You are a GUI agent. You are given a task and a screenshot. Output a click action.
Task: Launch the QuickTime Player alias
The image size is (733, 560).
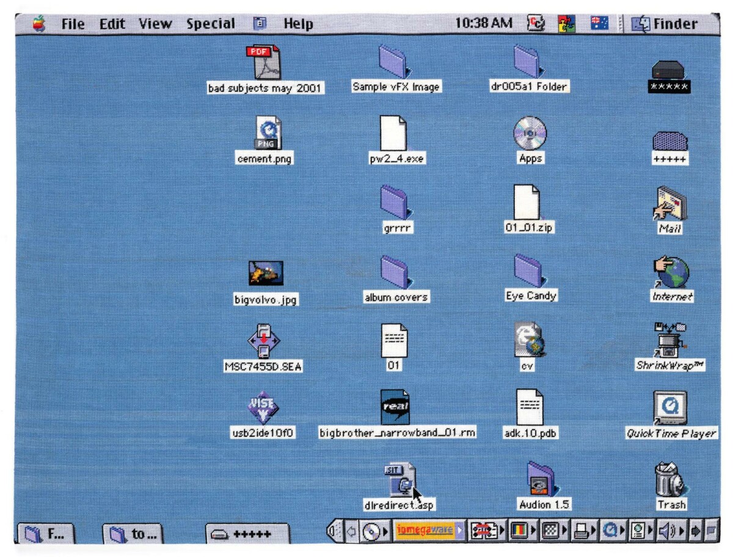tap(670, 408)
